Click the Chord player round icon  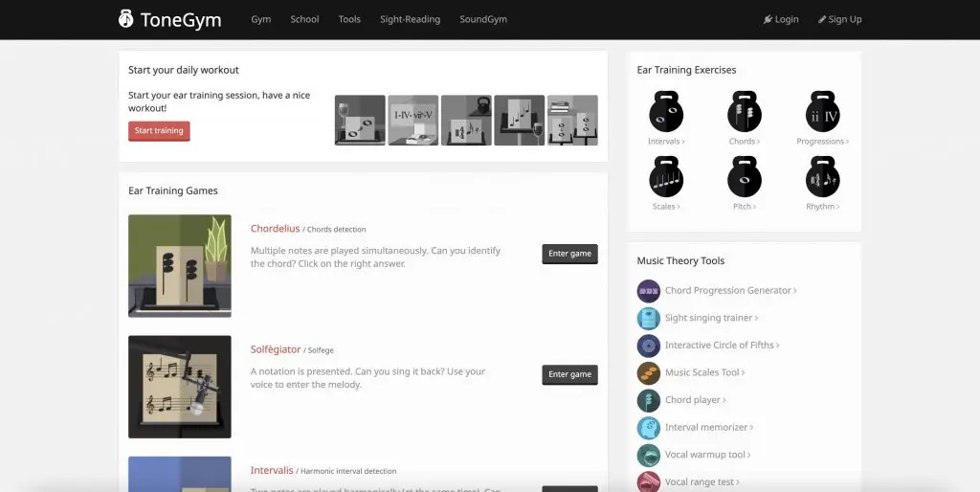649,400
